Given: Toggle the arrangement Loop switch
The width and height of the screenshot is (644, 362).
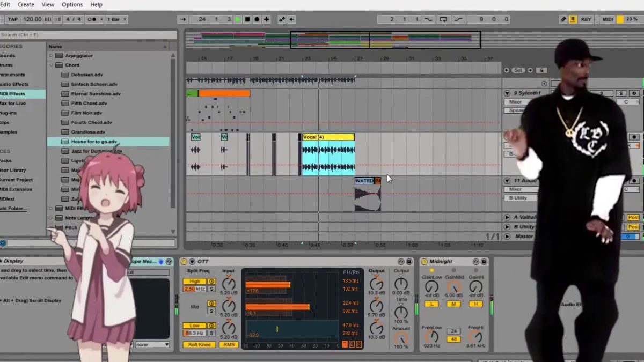Looking at the screenshot, I should point(443,19).
